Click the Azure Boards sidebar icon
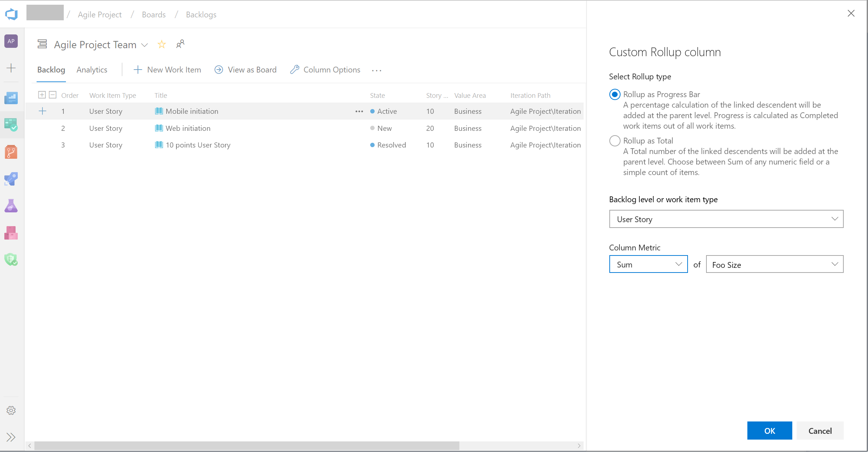Screen dimensions: 868x453 coord(11,125)
